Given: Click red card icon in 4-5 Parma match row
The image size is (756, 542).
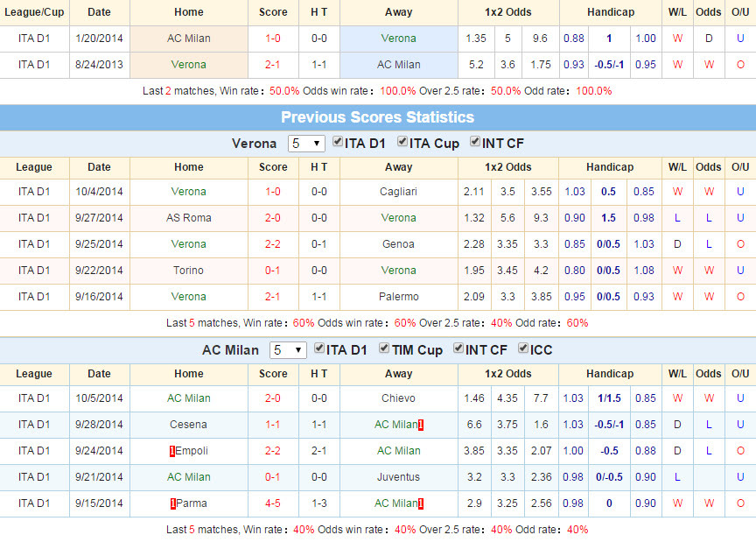Looking at the screenshot, I should [x=421, y=503].
